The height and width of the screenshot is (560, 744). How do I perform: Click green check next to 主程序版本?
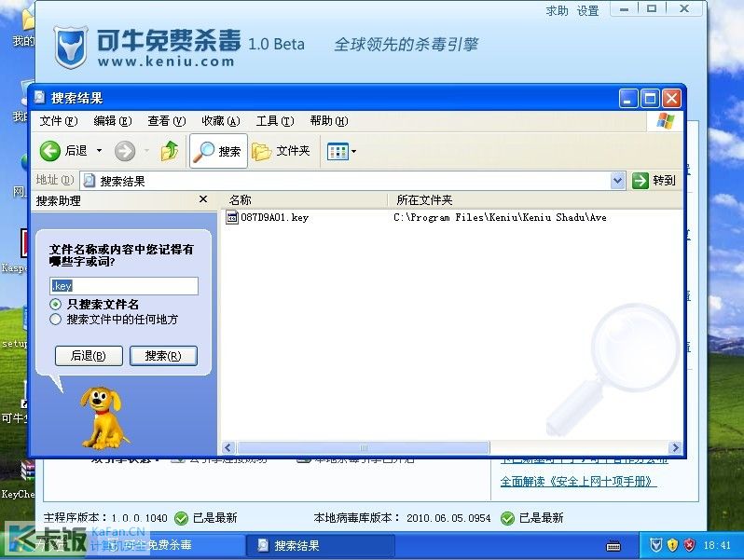181,518
